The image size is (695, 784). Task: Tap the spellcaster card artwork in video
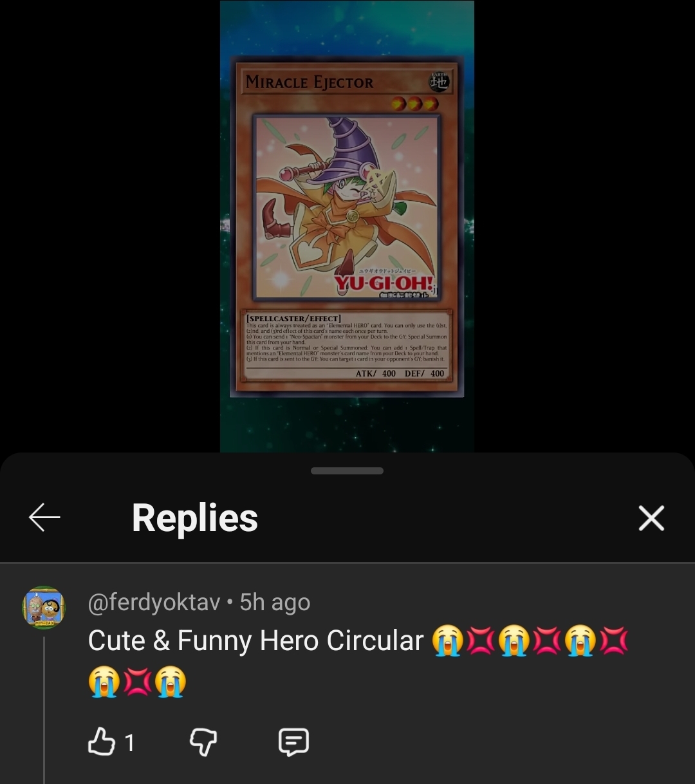coord(347,207)
